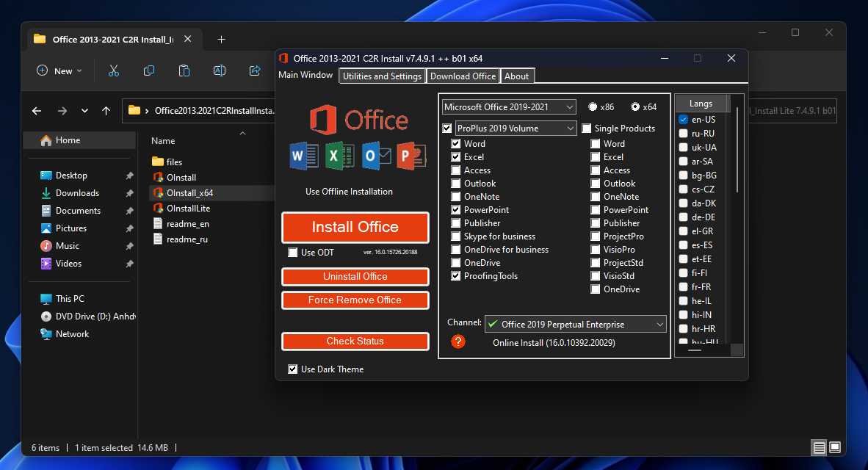Click the Force Remove Office button

pyautogui.click(x=355, y=300)
